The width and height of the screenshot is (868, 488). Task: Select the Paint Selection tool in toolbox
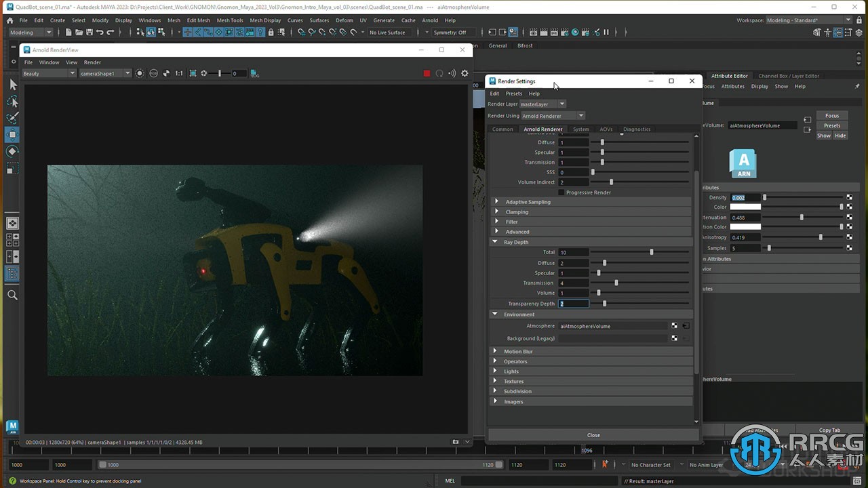click(x=12, y=117)
